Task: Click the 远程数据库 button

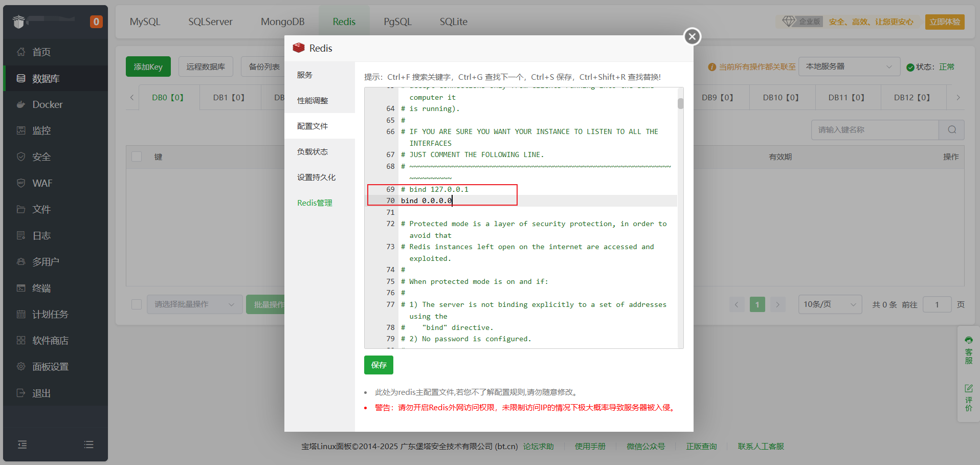Action: (206, 67)
